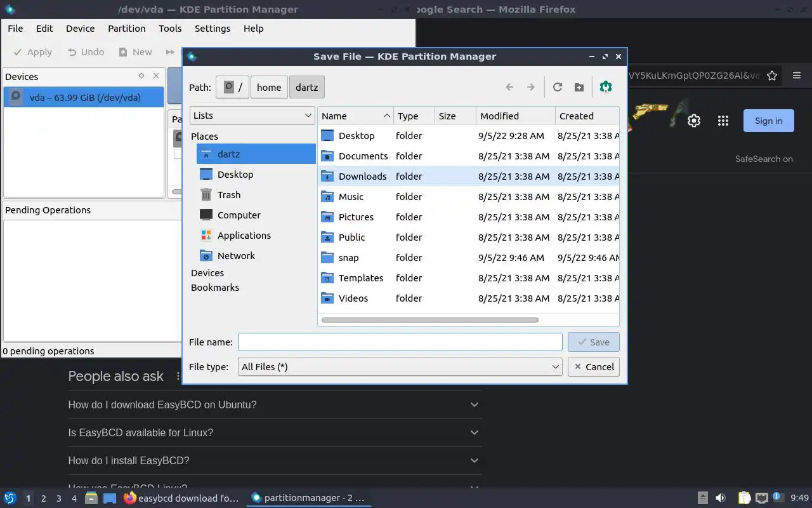812x508 pixels.
Task: Open Edit menu
Action: [x=44, y=28]
